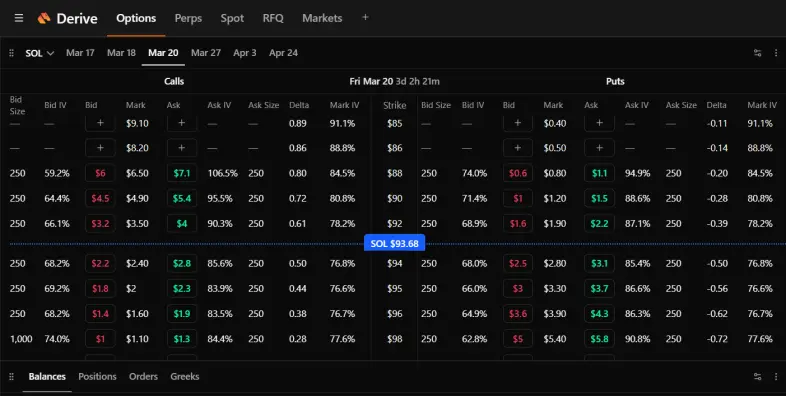The image size is (786, 396).
Task: Grab the drag handle beside SOL selector
Action: click(12, 53)
